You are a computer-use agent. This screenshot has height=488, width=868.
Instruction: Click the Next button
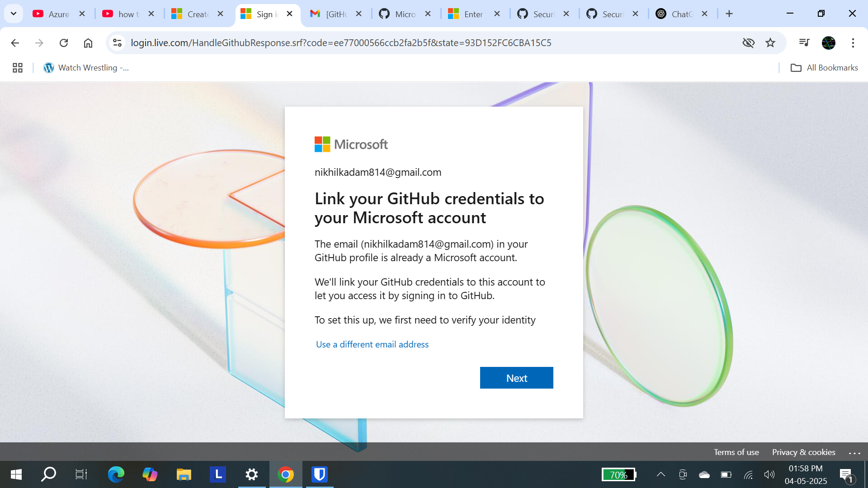[516, 378]
